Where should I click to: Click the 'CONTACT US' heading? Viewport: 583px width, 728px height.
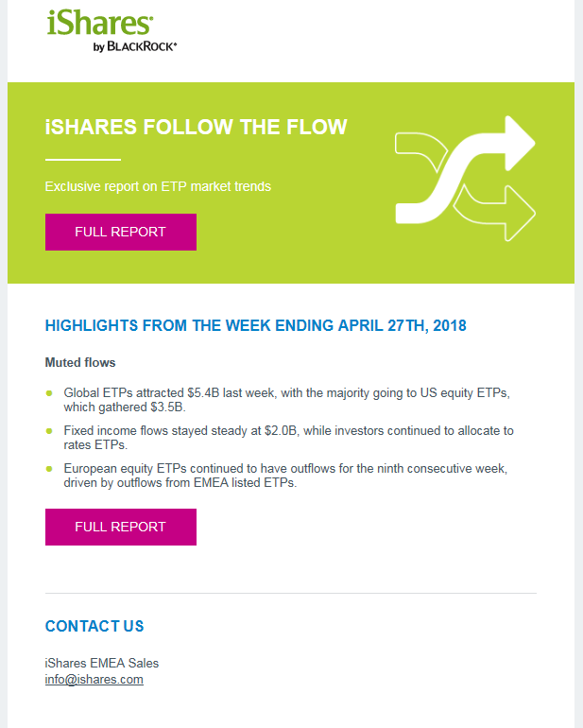[94, 626]
